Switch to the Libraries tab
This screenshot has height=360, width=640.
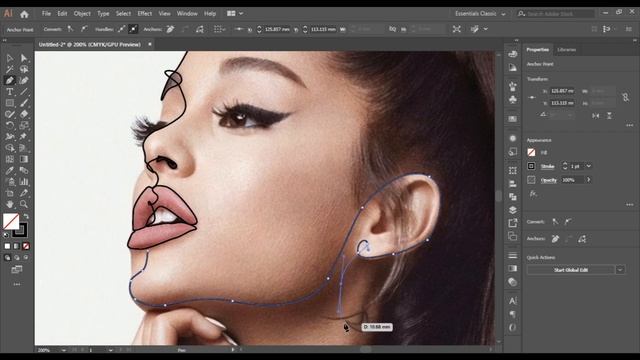(567, 50)
